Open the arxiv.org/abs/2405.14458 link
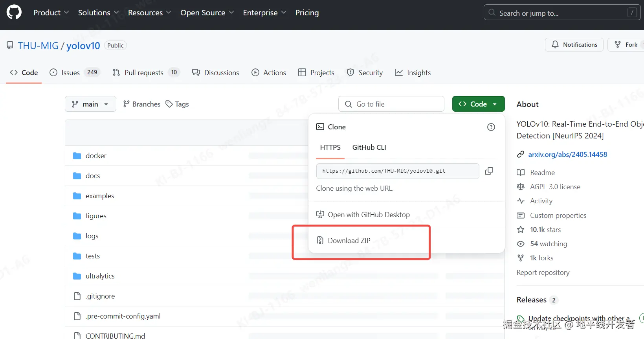 (567, 154)
